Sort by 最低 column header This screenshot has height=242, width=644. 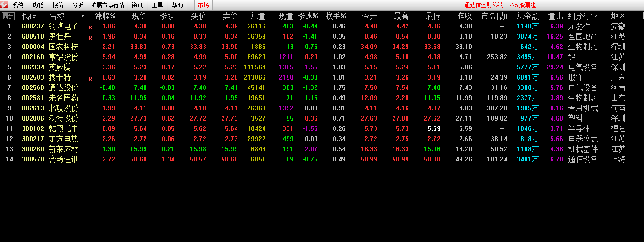pos(433,16)
